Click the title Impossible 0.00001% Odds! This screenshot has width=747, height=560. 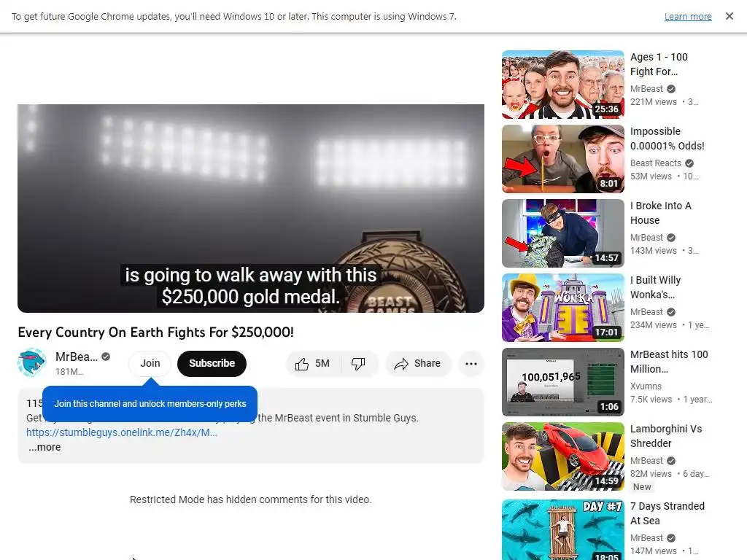pyautogui.click(x=667, y=139)
